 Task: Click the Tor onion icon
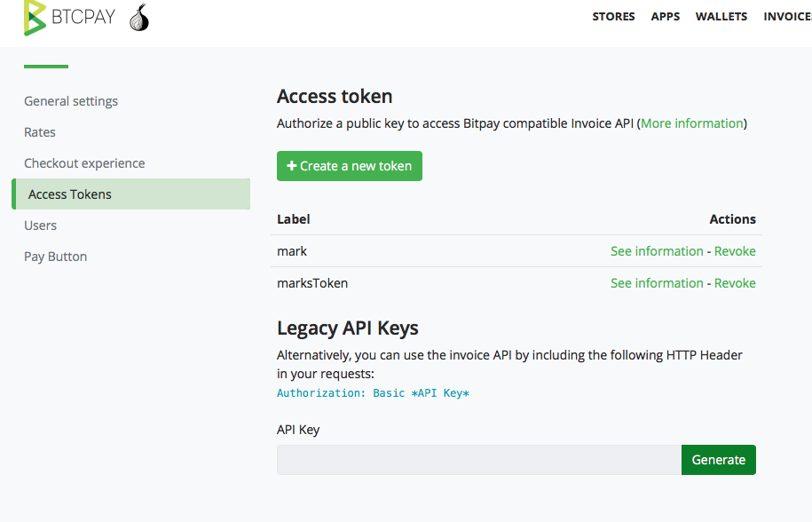[x=139, y=18]
